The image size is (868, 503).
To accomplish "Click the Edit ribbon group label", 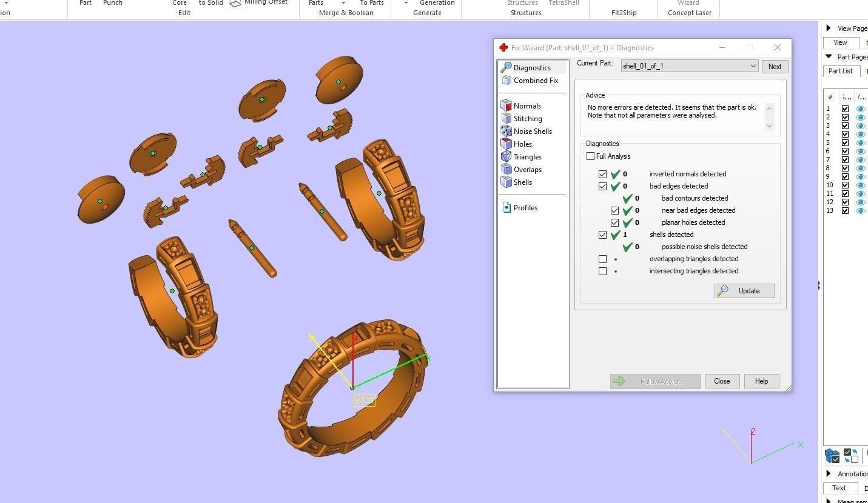I will click(184, 13).
